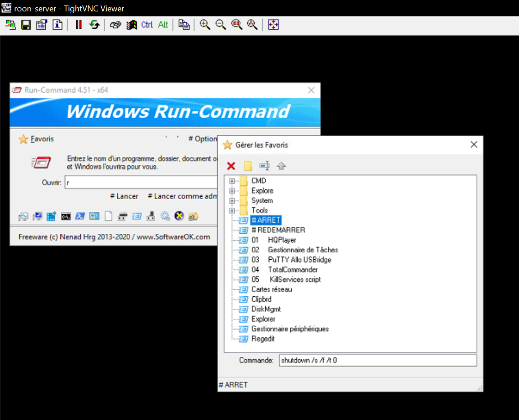Screen dimensions: 519x420
Task: Select the 01 HQPlayer favorite
Action: click(274, 240)
